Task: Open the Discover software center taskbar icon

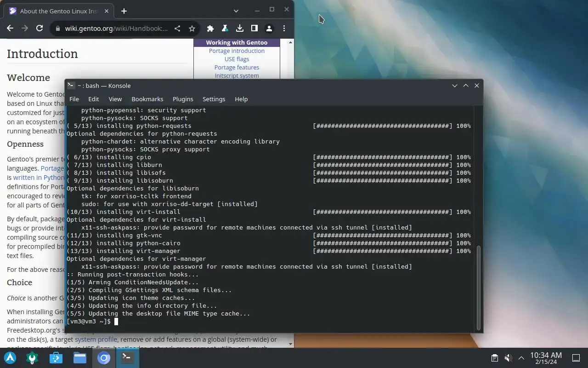Action: [x=56, y=358]
